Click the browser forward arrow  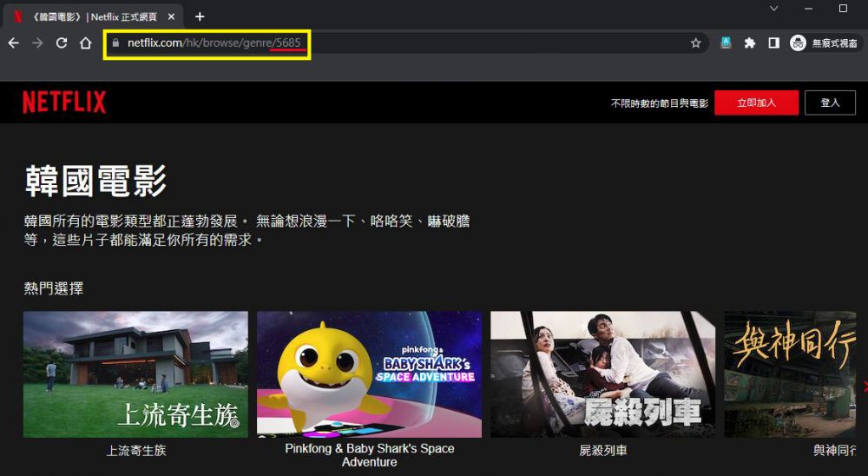pyautogui.click(x=37, y=43)
